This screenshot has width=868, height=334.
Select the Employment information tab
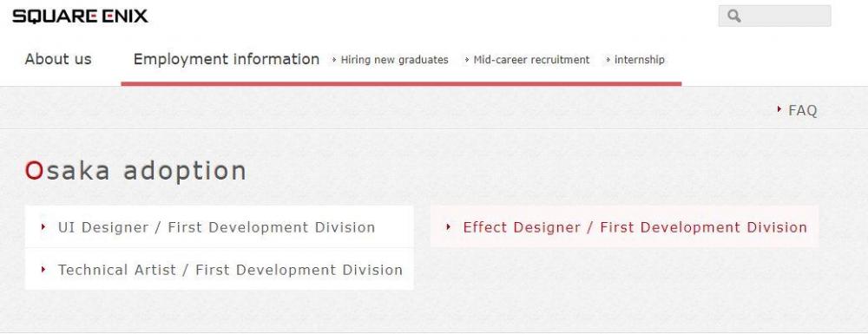pos(227,59)
